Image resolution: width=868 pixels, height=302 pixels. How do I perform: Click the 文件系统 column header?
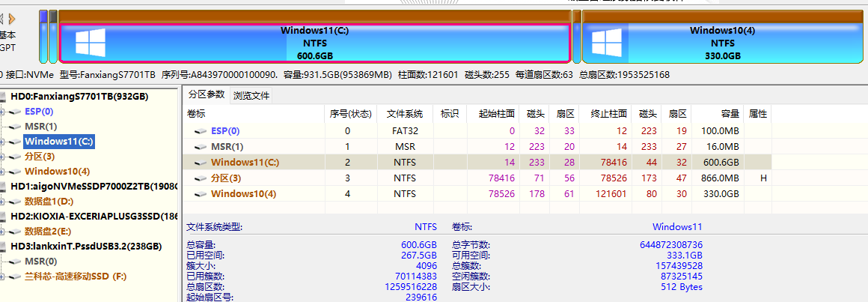[404, 114]
